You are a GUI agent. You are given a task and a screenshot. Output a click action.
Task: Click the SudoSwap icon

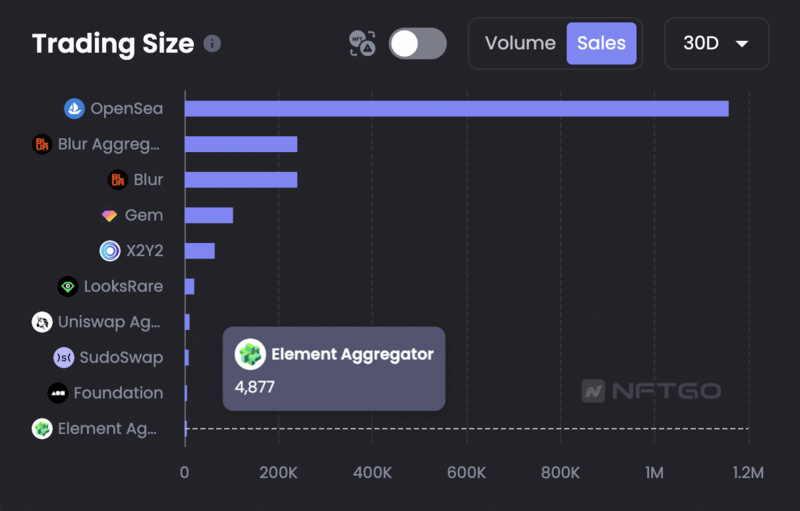pyautogui.click(x=63, y=358)
